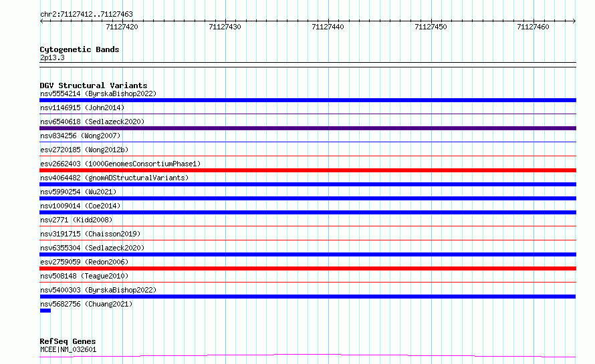Click the magenta MCEE gene line
Viewport: 595px width, 364px height.
coord(308,355)
